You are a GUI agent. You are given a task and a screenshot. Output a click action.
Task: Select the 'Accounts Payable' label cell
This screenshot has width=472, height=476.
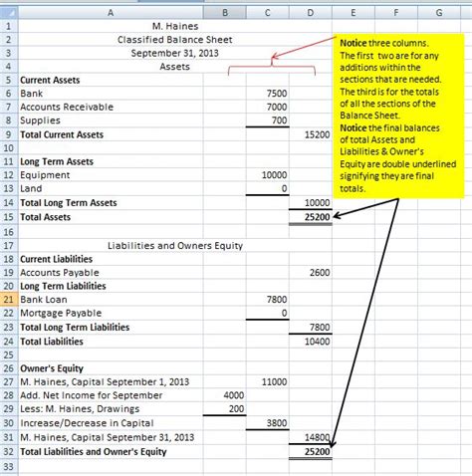pyautogui.click(x=111, y=273)
